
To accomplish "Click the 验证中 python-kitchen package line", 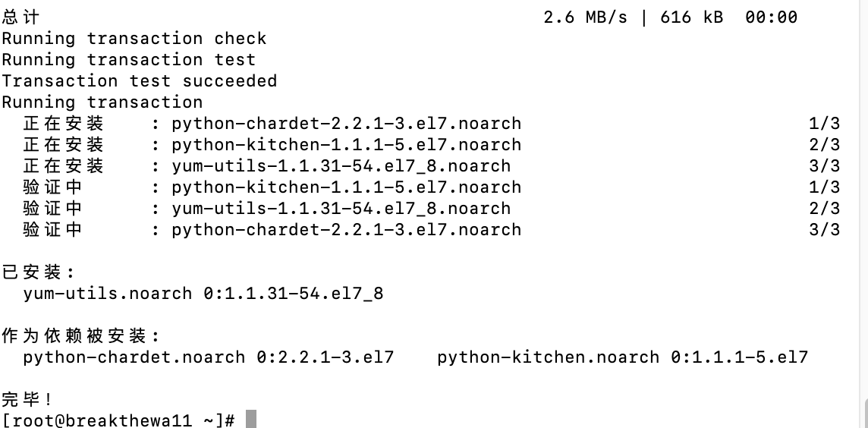I will (347, 187).
